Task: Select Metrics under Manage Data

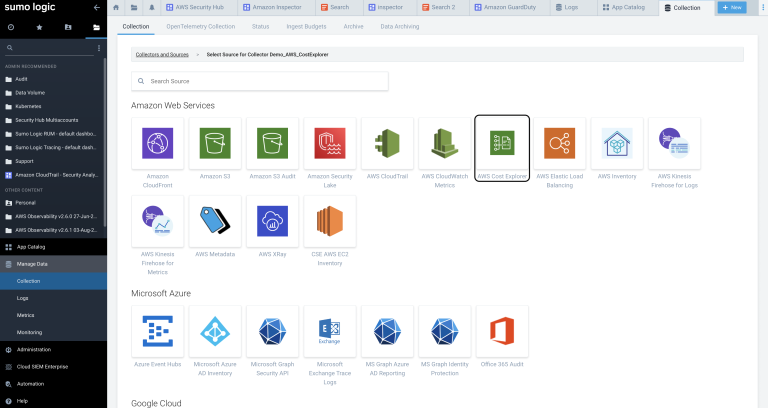Action: [x=53, y=315]
